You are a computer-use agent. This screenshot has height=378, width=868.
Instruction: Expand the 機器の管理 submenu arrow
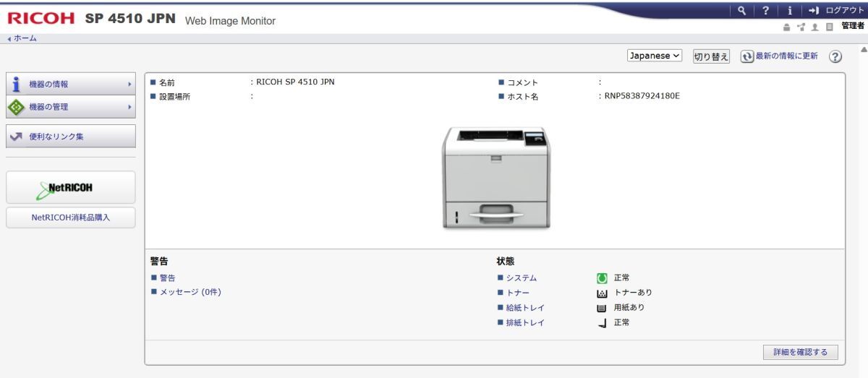point(129,107)
